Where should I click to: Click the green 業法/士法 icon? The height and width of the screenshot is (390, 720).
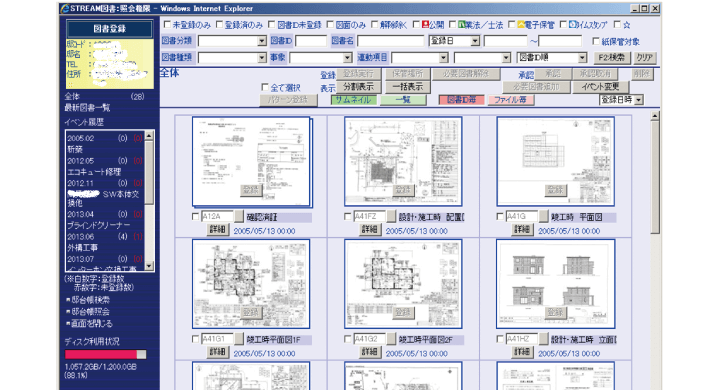tap(461, 25)
